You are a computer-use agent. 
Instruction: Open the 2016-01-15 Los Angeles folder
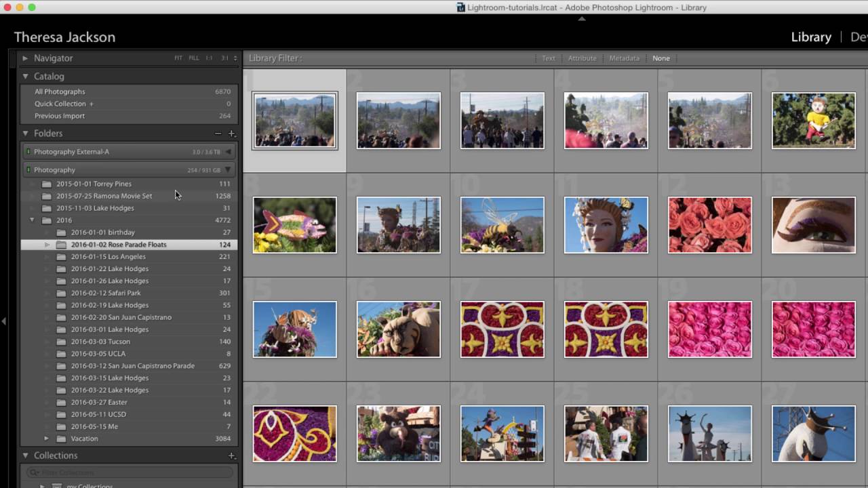point(129,257)
